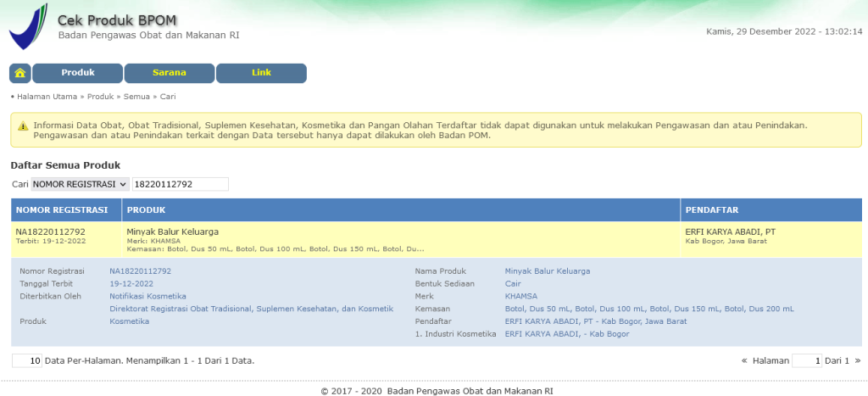Open the NOMOR REGISTRASI search dropdown
Image resolution: width=868 pixels, height=396 pixels.
[x=81, y=184]
